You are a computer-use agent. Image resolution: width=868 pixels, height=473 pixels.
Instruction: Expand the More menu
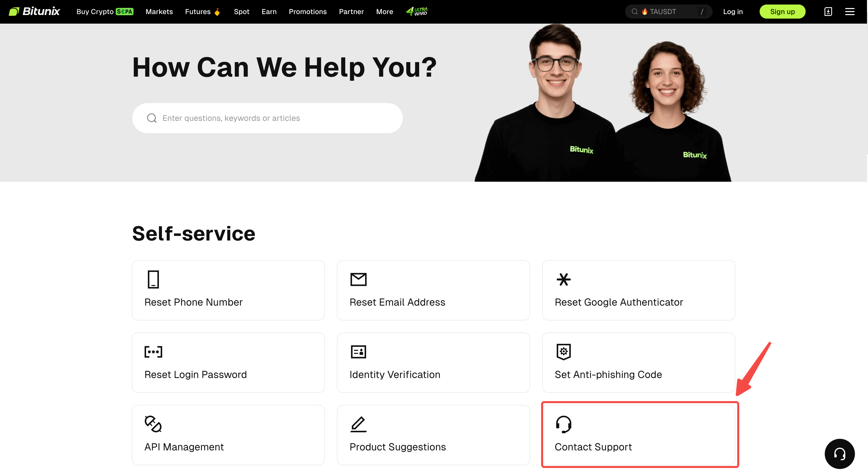pyautogui.click(x=384, y=12)
